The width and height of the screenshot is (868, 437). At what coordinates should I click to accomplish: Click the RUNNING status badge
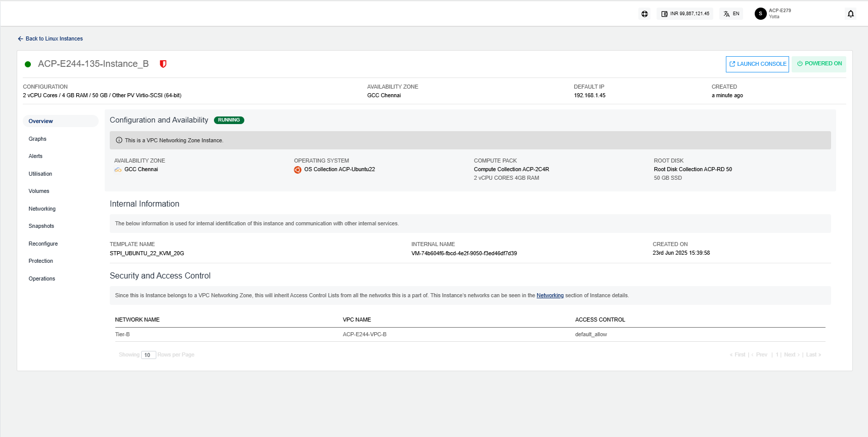229,120
